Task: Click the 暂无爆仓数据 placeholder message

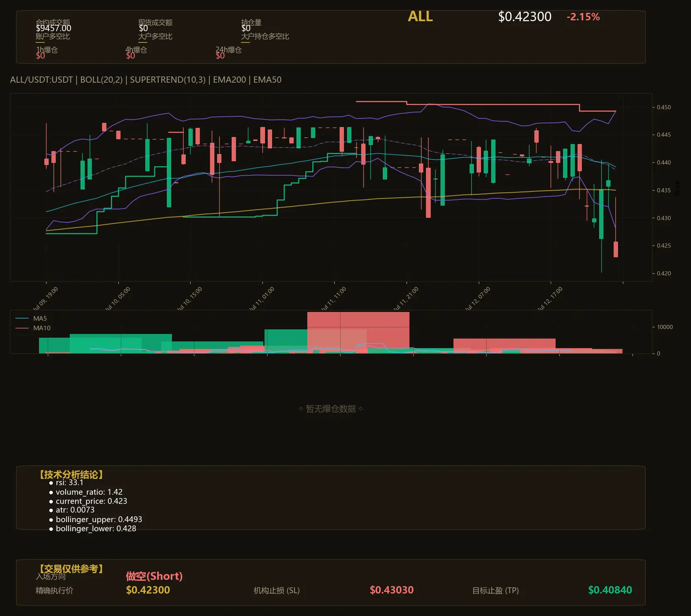Action: (331, 409)
